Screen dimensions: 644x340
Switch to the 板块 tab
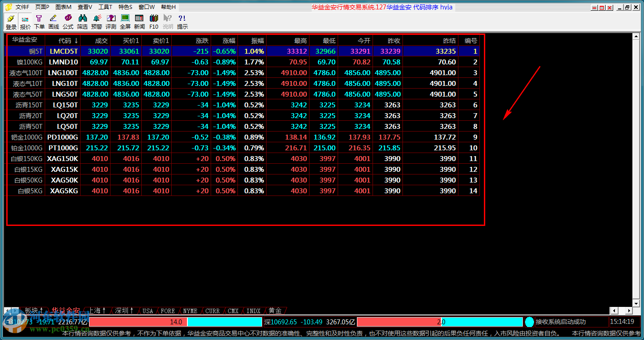[33, 310]
